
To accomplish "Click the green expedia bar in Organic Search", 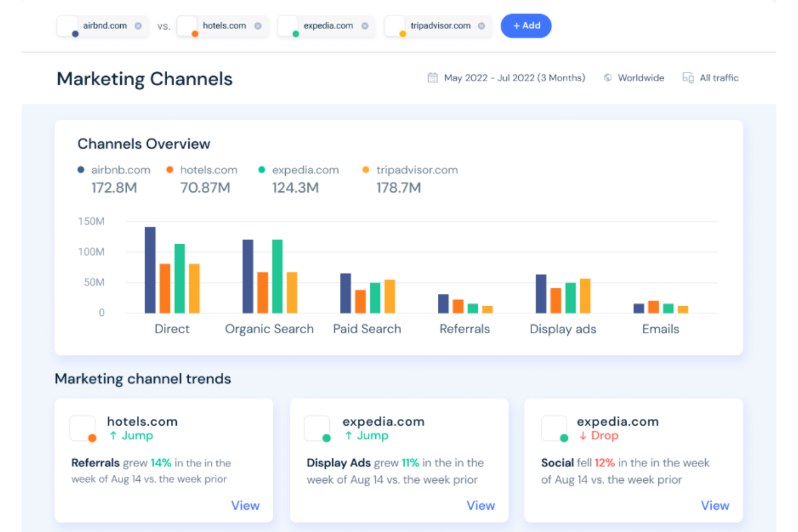I will click(277, 277).
